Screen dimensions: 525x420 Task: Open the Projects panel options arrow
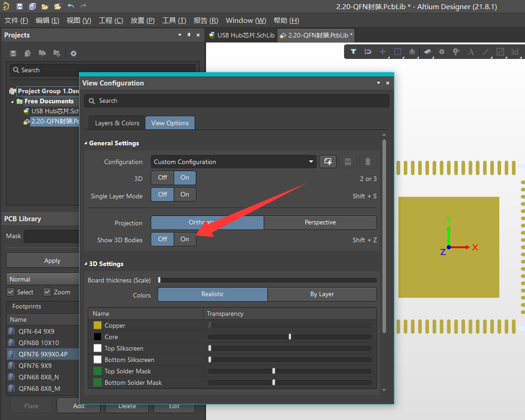pyautogui.click(x=180, y=35)
